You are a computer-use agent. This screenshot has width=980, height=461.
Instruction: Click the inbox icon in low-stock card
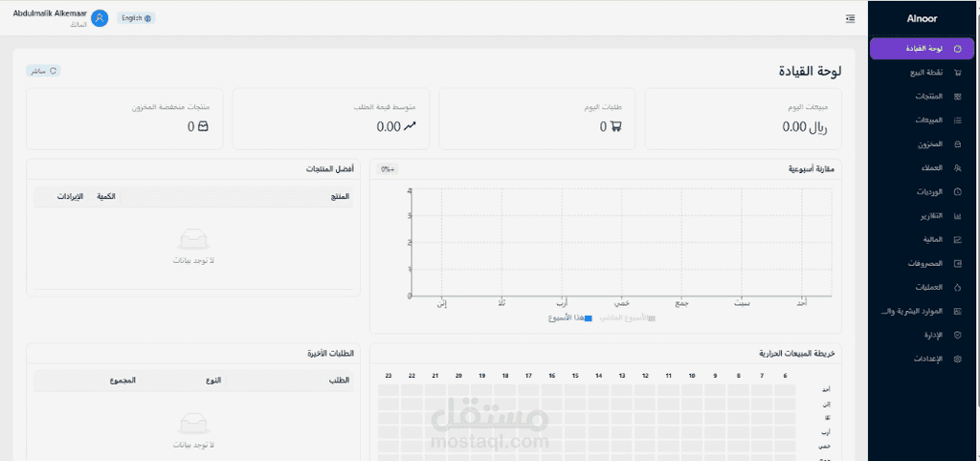point(203,127)
